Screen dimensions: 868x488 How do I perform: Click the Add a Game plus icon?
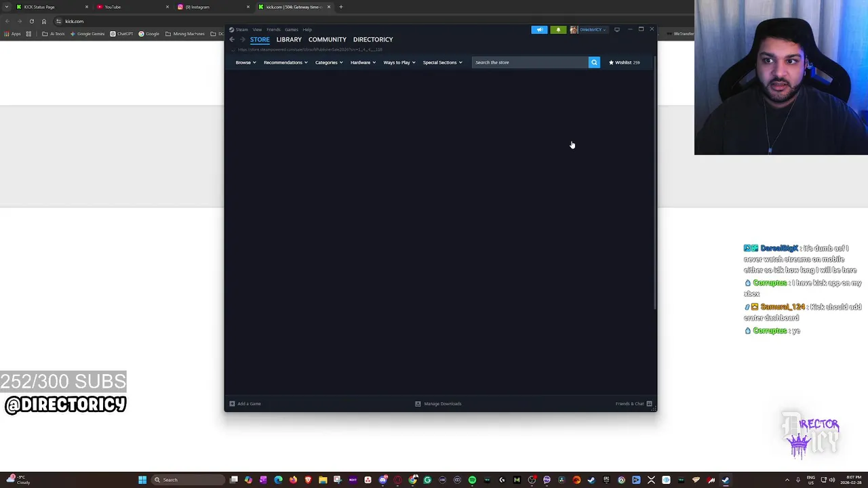point(232,404)
